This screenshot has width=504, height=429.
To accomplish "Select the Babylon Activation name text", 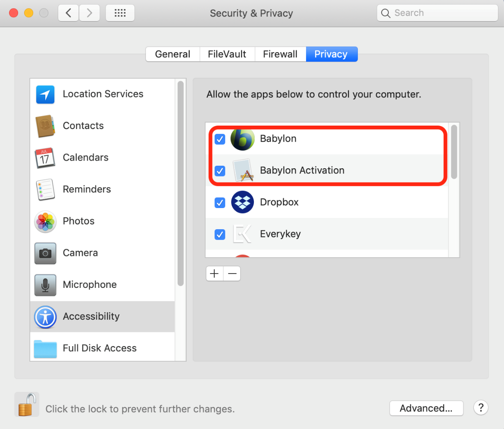I will coord(302,170).
